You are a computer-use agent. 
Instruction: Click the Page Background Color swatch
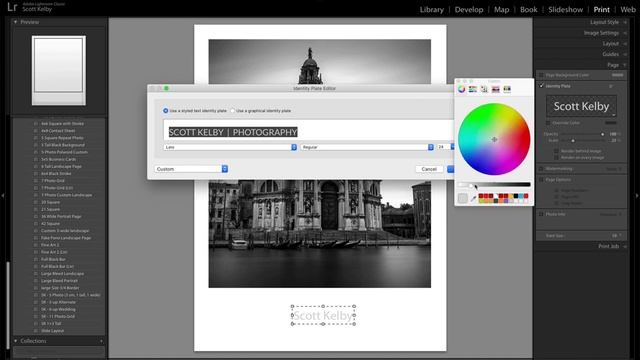coord(618,75)
